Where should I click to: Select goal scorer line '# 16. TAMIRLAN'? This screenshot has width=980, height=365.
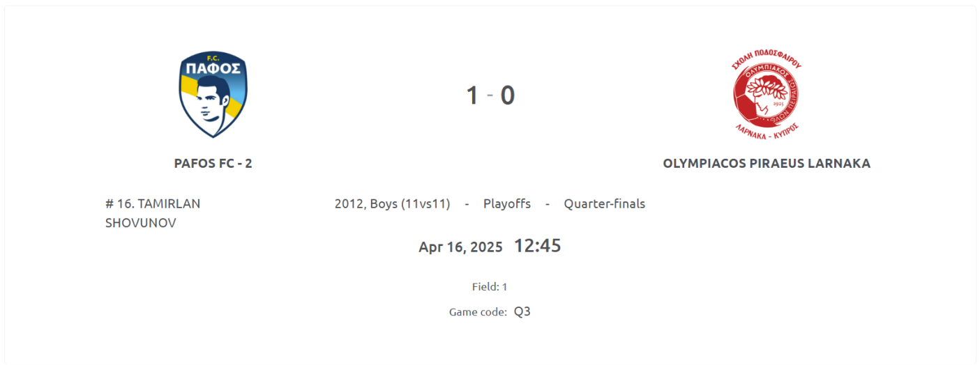[x=153, y=204]
